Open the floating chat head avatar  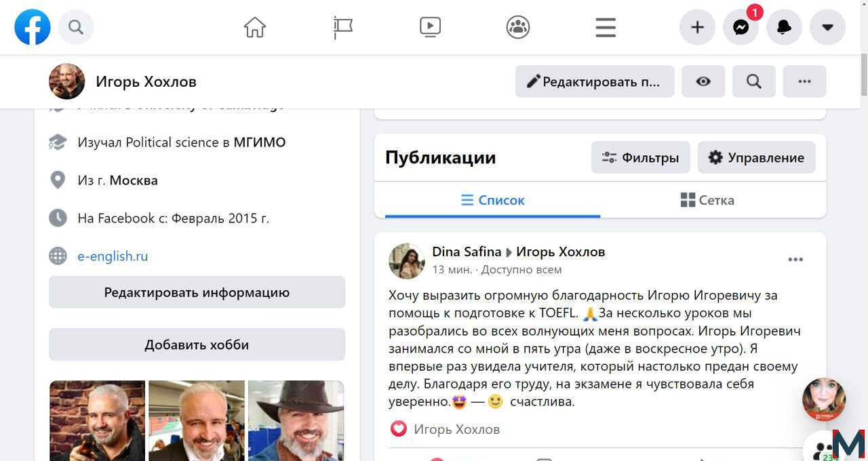(x=824, y=399)
